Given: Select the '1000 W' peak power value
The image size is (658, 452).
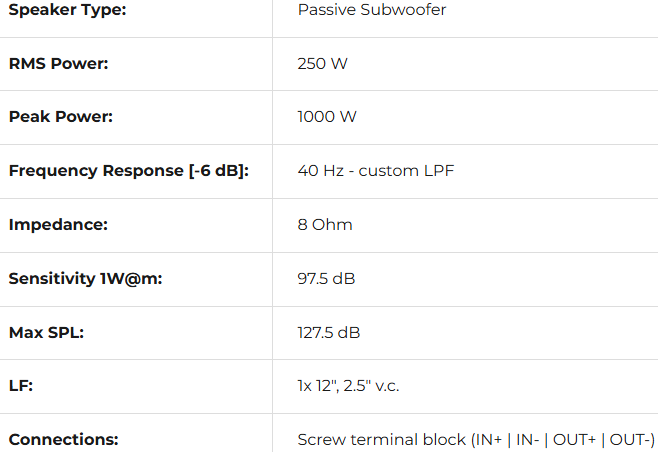Looking at the screenshot, I should [327, 117].
